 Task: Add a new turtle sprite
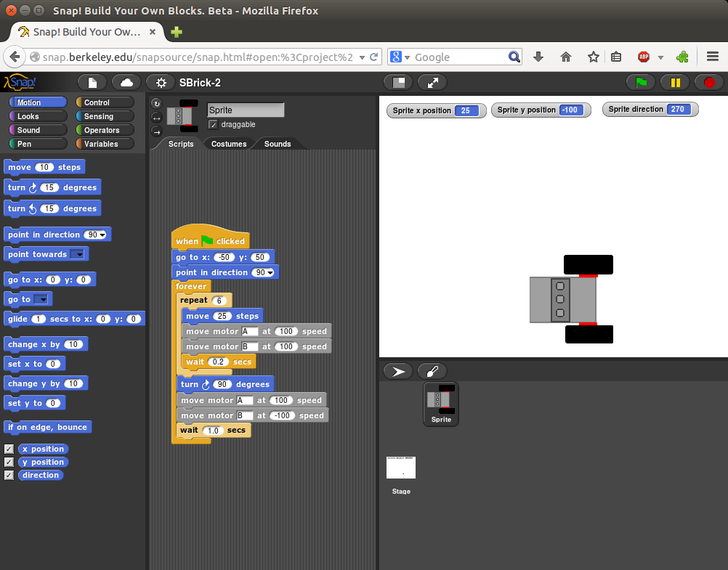[x=398, y=371]
